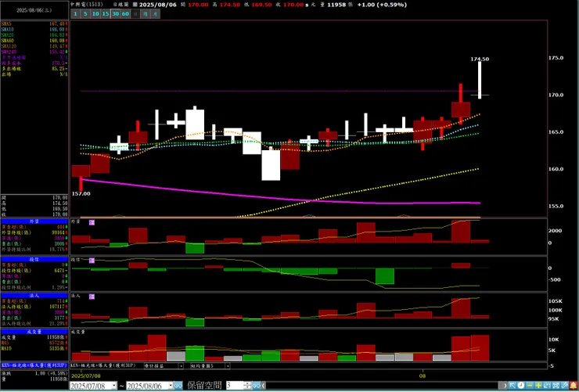
Task: Click the blue 成交量 panel header
Action: tap(34, 332)
